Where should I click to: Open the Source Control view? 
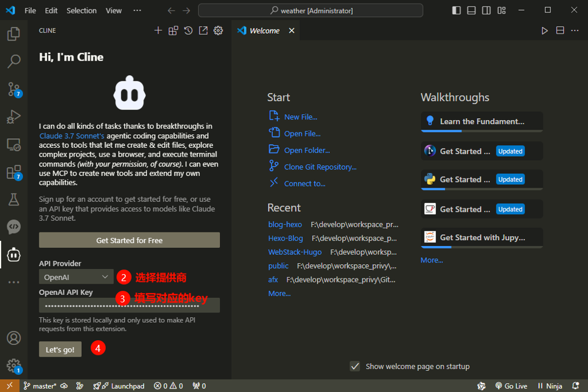click(x=14, y=89)
